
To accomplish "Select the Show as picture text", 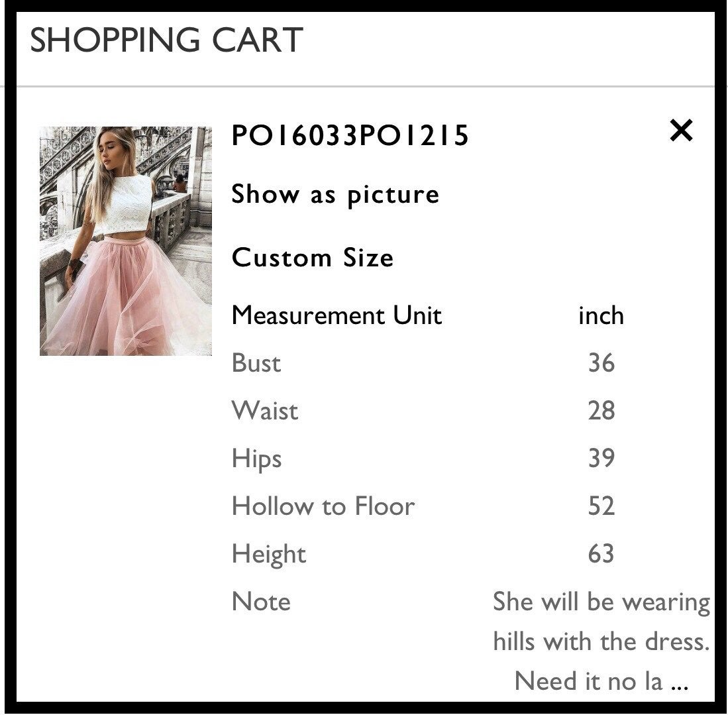I will pos(335,194).
